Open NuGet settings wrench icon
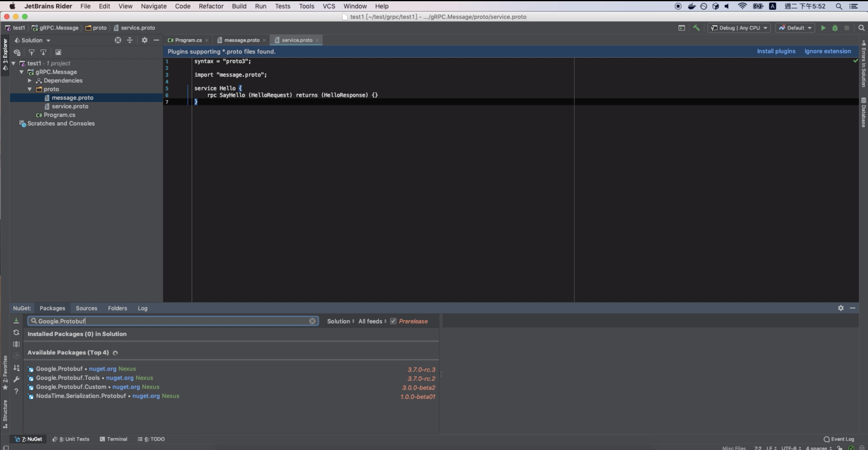 (x=16, y=379)
